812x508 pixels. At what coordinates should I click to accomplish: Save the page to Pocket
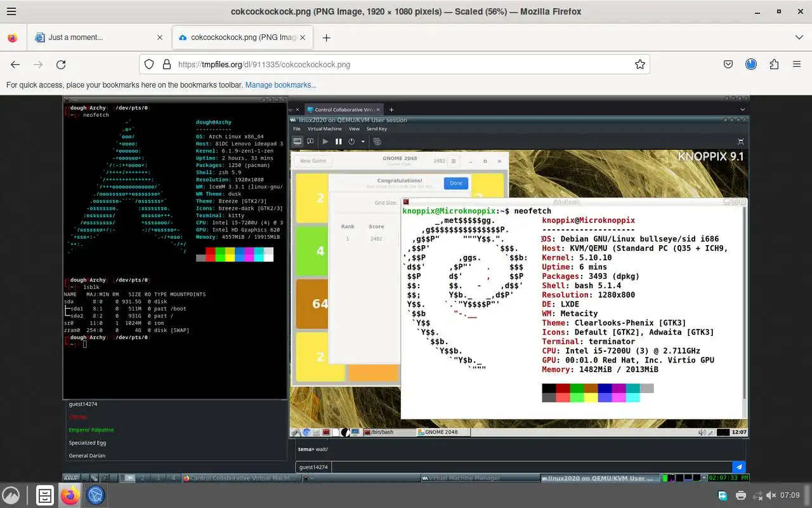click(x=729, y=64)
